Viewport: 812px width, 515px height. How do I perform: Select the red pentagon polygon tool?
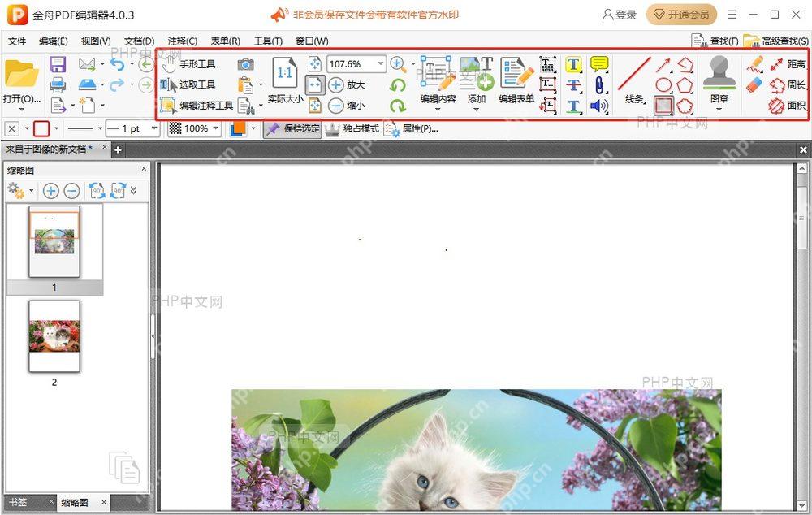click(685, 84)
